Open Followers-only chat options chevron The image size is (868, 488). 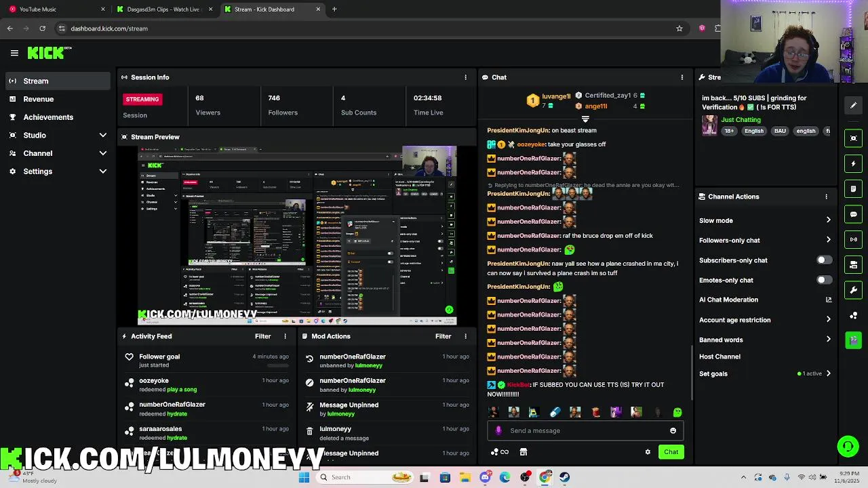coord(828,240)
